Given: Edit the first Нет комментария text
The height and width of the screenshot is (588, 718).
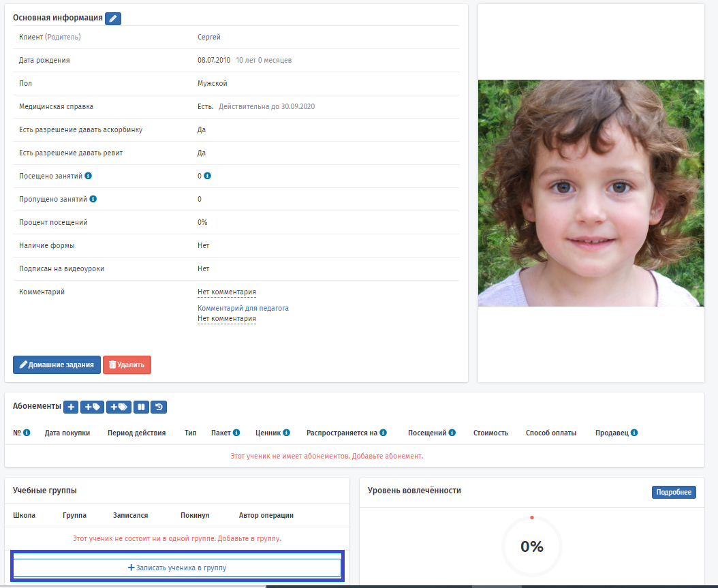Looking at the screenshot, I should tap(227, 292).
